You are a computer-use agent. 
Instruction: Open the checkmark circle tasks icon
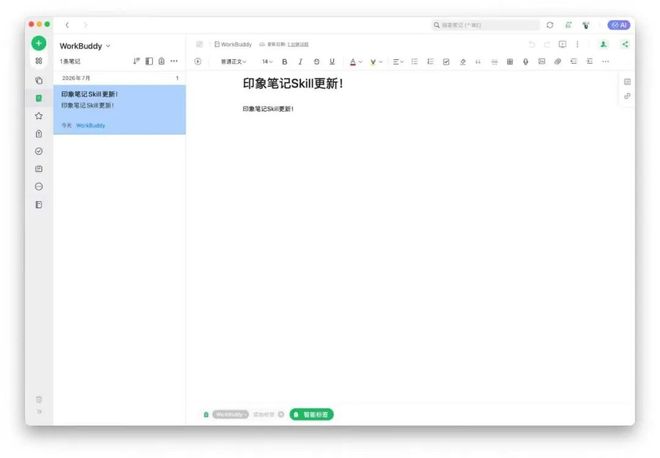click(x=39, y=151)
